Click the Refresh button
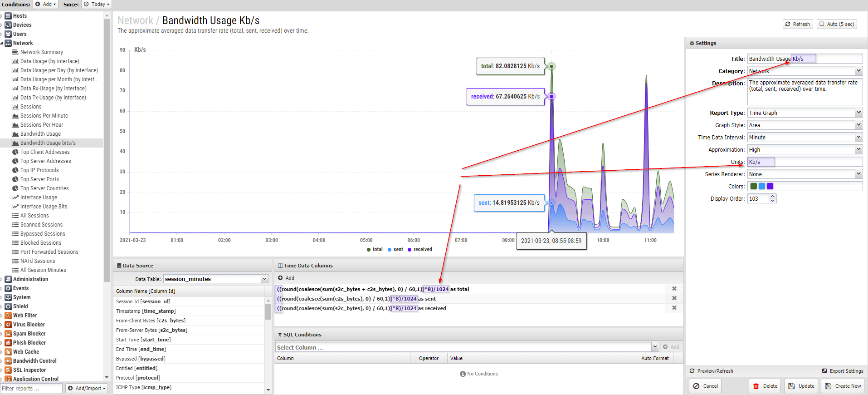The width and height of the screenshot is (868, 395). (798, 24)
